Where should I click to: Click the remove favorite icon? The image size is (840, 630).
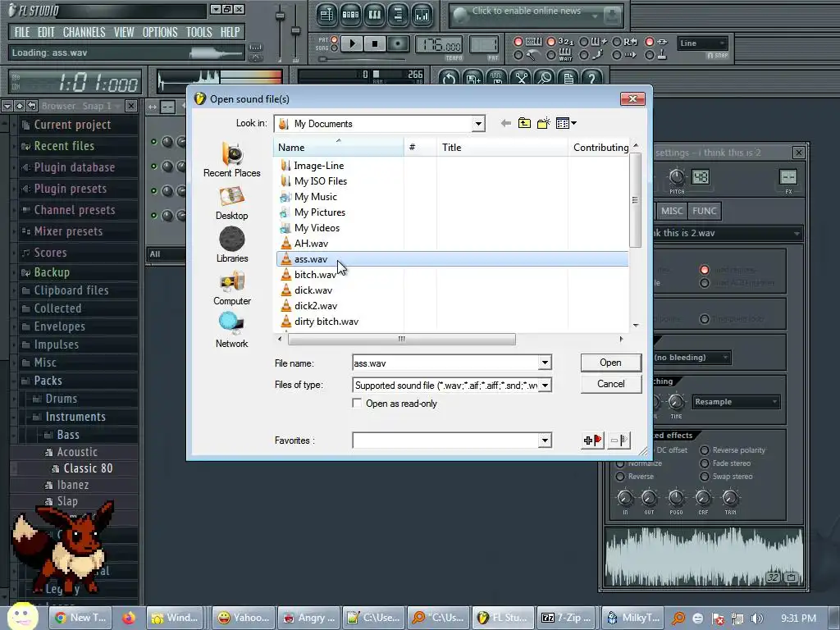click(x=619, y=441)
